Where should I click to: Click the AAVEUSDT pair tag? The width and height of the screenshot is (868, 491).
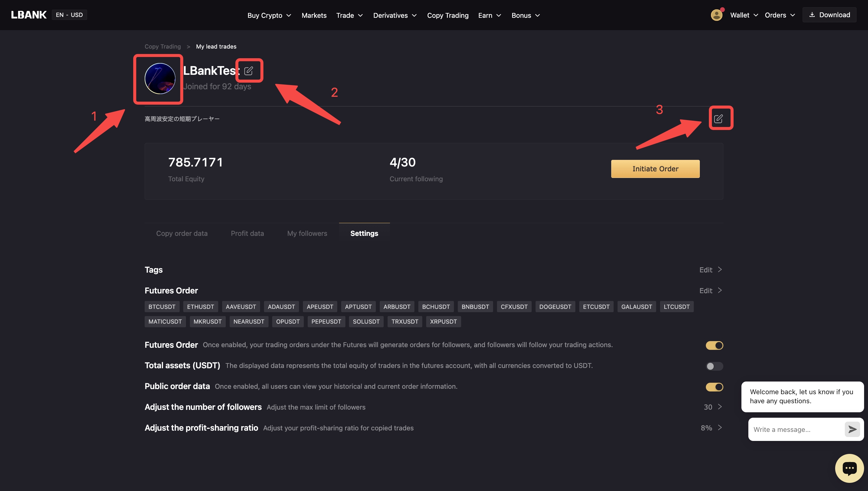[241, 307]
